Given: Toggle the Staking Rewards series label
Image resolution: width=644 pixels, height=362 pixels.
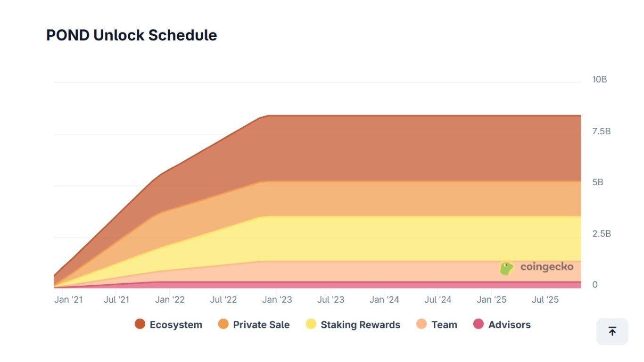Looking at the screenshot, I should [x=360, y=325].
